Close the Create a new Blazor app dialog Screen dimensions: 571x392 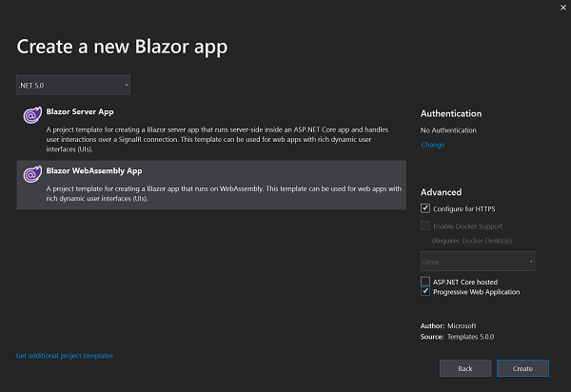click(x=563, y=8)
